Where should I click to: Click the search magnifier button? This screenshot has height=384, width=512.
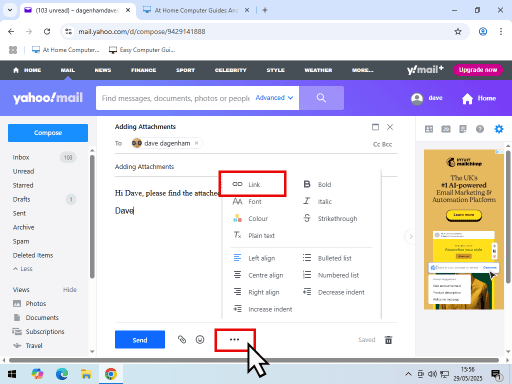[x=321, y=98]
